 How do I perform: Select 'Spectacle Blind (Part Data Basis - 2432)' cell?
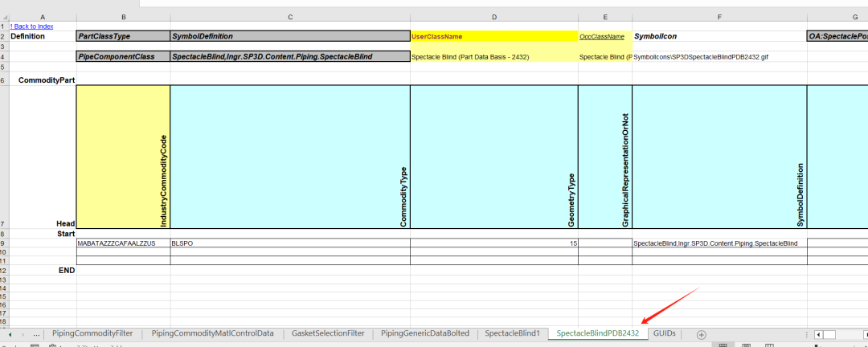(x=493, y=56)
